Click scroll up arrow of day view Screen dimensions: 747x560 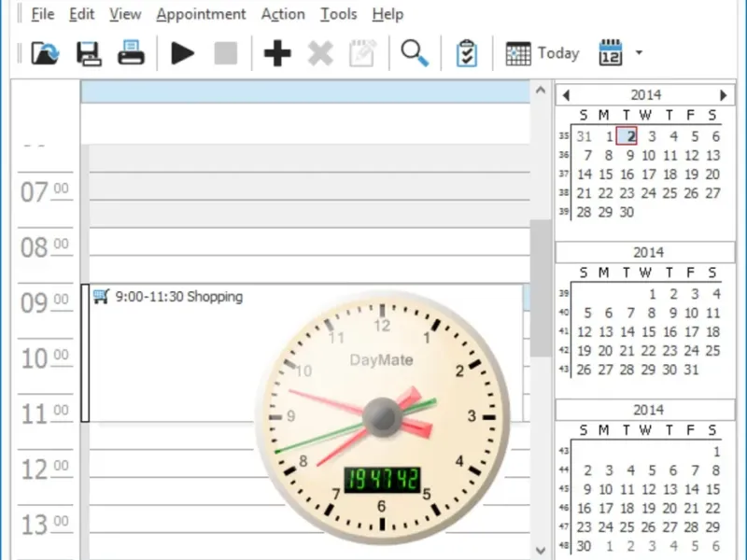(x=541, y=90)
